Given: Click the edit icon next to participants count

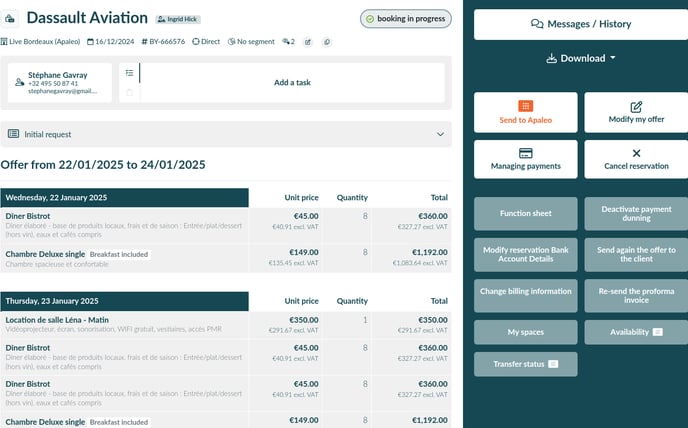Looking at the screenshot, I should tap(308, 42).
